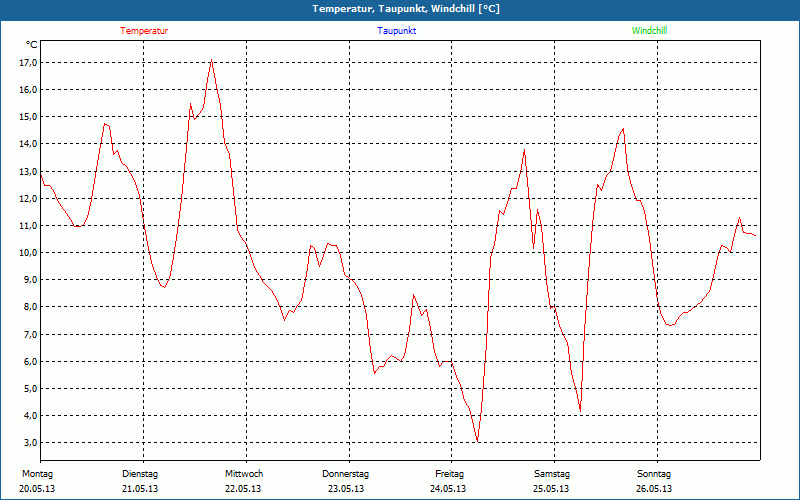
Task: Select the 11,0 y-axis value
Action: click(27, 225)
